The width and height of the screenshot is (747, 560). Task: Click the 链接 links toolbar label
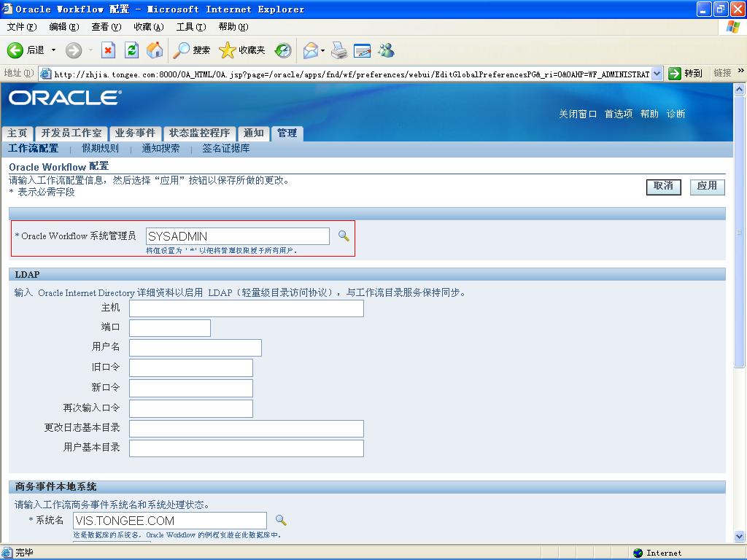point(722,73)
